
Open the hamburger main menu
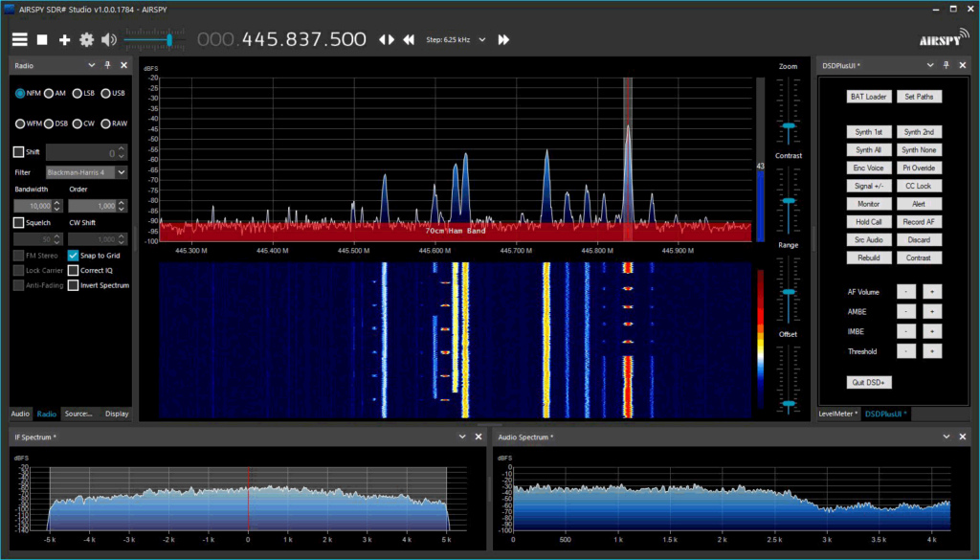20,39
